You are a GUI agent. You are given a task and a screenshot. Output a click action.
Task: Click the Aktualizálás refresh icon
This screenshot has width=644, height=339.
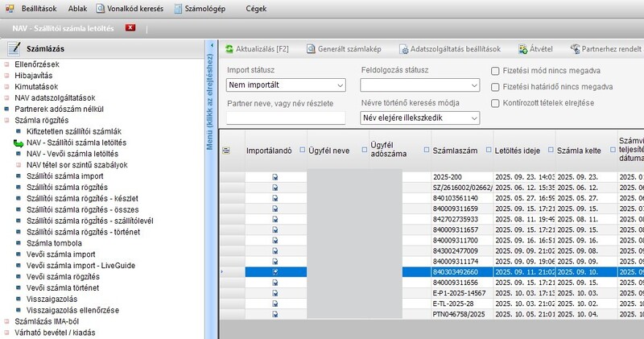pos(228,49)
